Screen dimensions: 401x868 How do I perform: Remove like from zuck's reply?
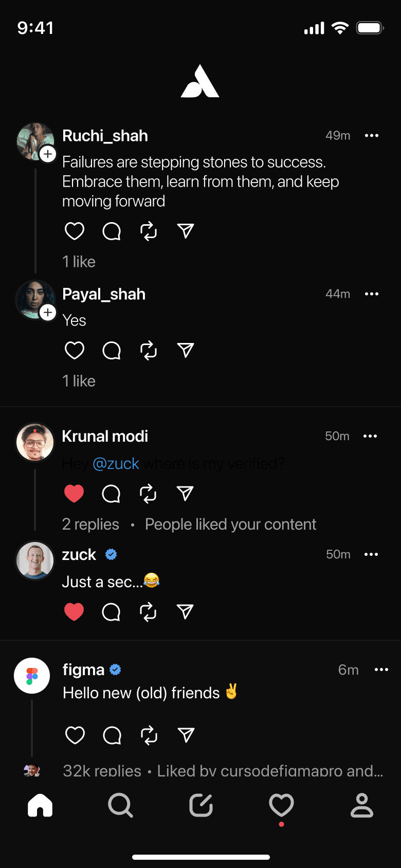74,612
